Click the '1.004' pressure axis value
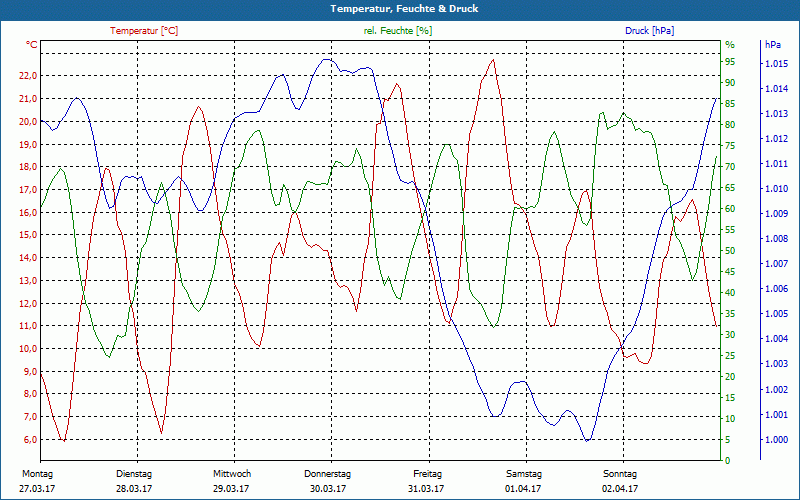Screen dimensions: 800x500 click(x=776, y=339)
